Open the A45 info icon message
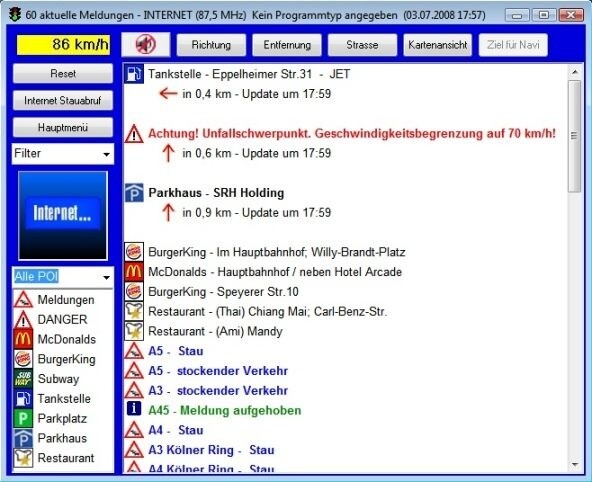 click(x=134, y=408)
